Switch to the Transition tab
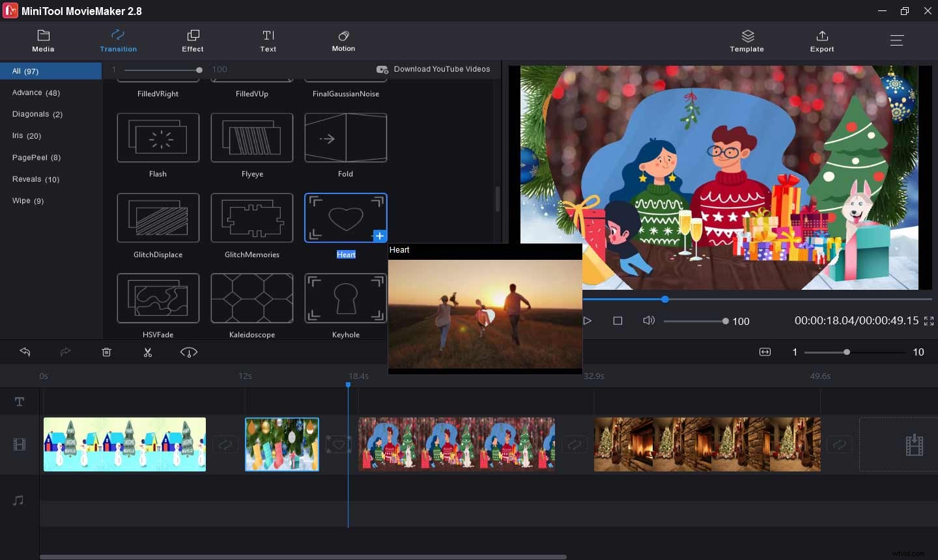This screenshot has height=560, width=938. pyautogui.click(x=118, y=40)
